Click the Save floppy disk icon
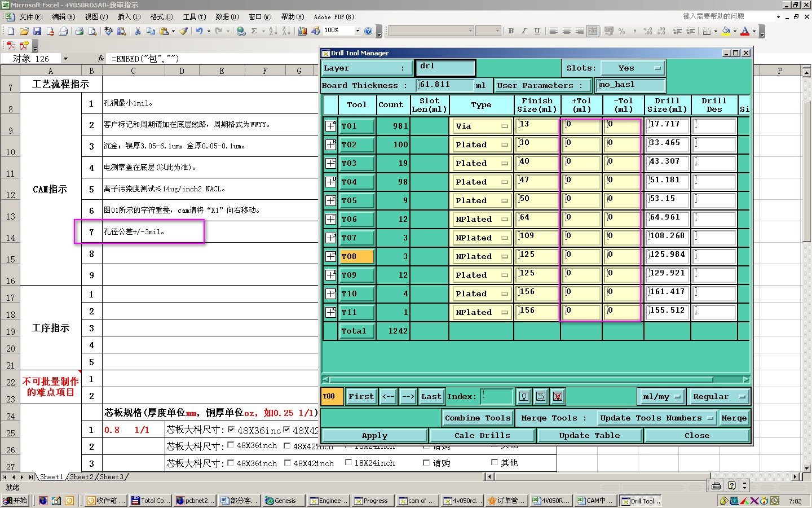The height and width of the screenshot is (508, 812). click(37, 31)
